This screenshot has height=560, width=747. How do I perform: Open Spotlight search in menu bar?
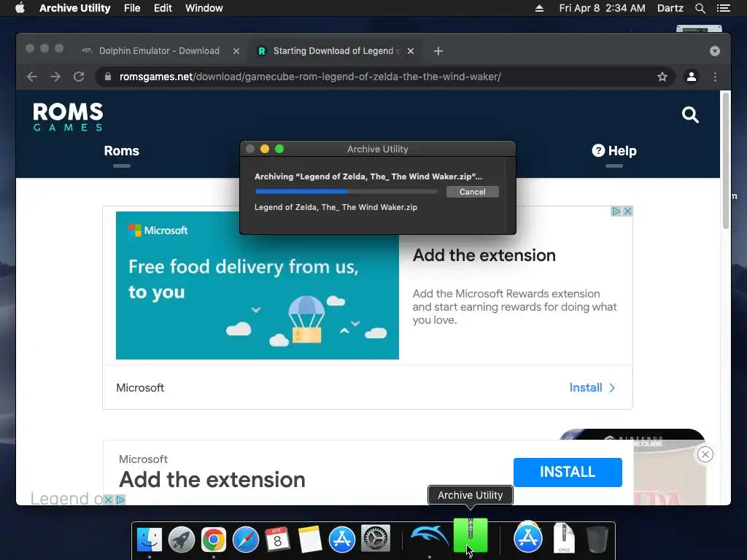tap(700, 8)
